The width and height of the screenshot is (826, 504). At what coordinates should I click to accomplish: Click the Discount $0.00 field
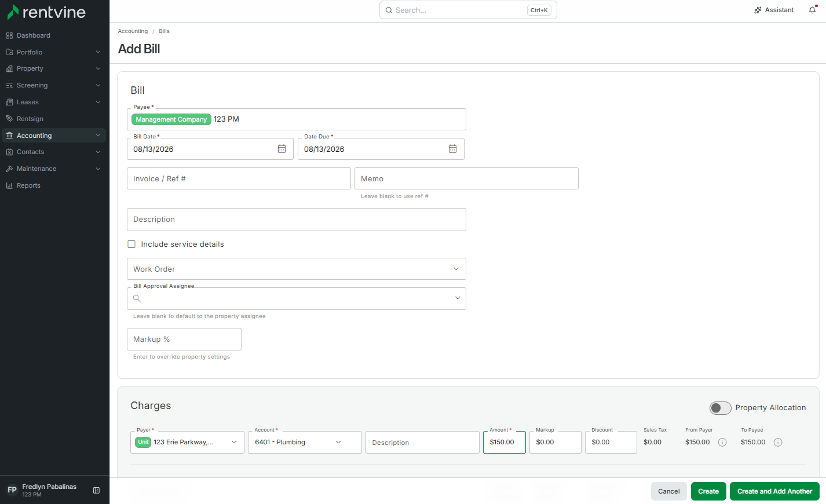tap(611, 442)
